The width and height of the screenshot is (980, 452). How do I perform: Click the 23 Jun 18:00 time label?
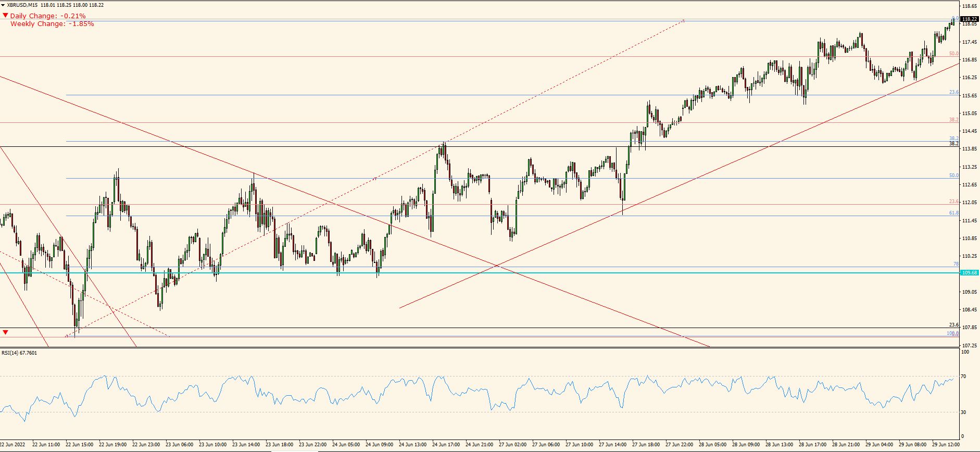tap(280, 445)
